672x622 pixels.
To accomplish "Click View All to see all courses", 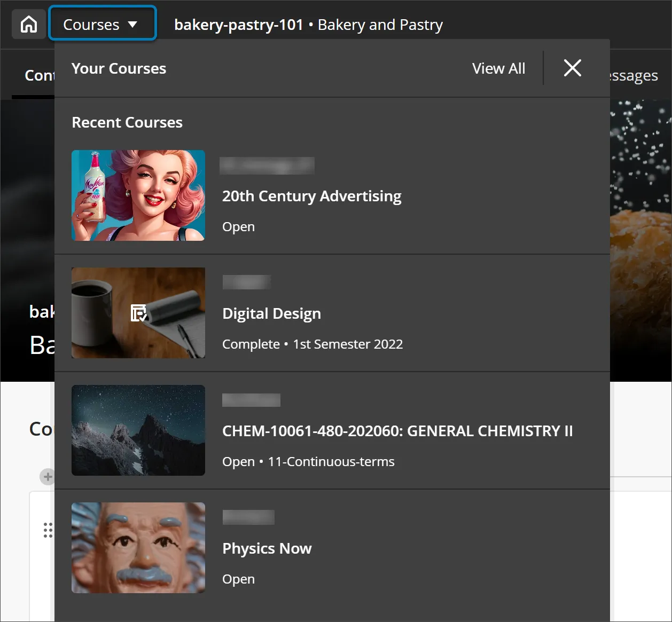I will pyautogui.click(x=498, y=68).
